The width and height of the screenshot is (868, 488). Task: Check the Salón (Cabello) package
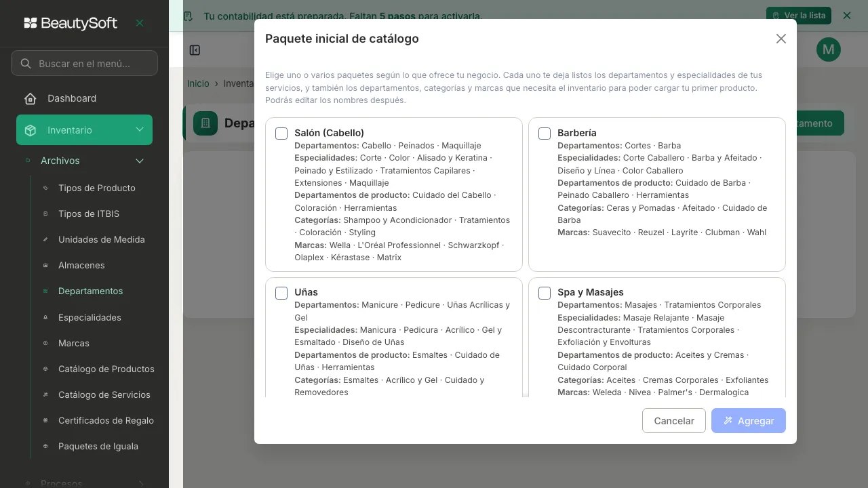click(x=281, y=134)
